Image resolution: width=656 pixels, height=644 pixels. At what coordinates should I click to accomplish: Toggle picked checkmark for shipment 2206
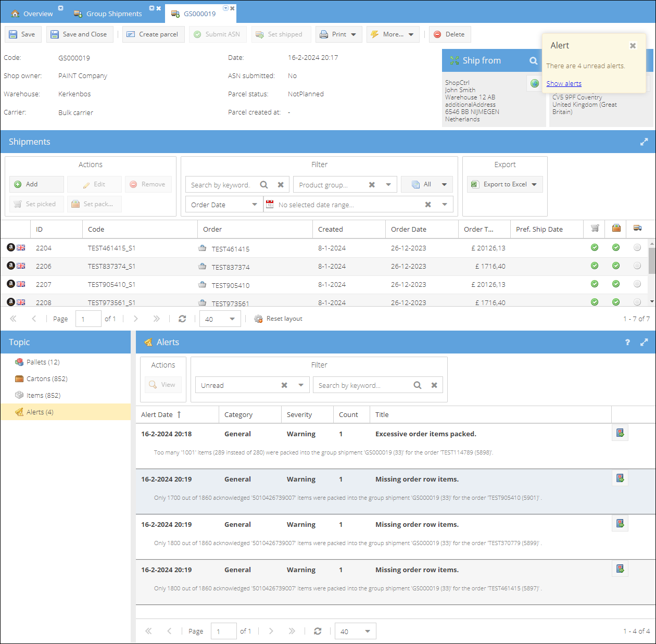point(595,266)
